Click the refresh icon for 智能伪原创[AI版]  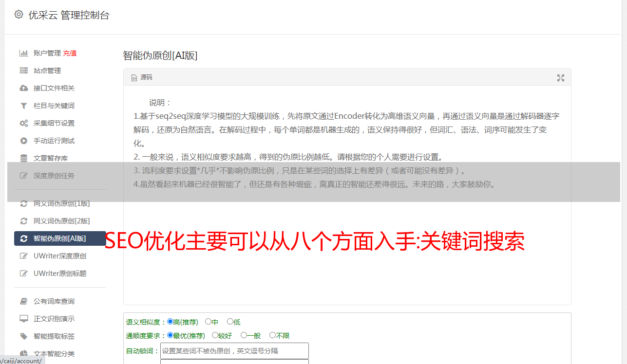tap(23, 238)
